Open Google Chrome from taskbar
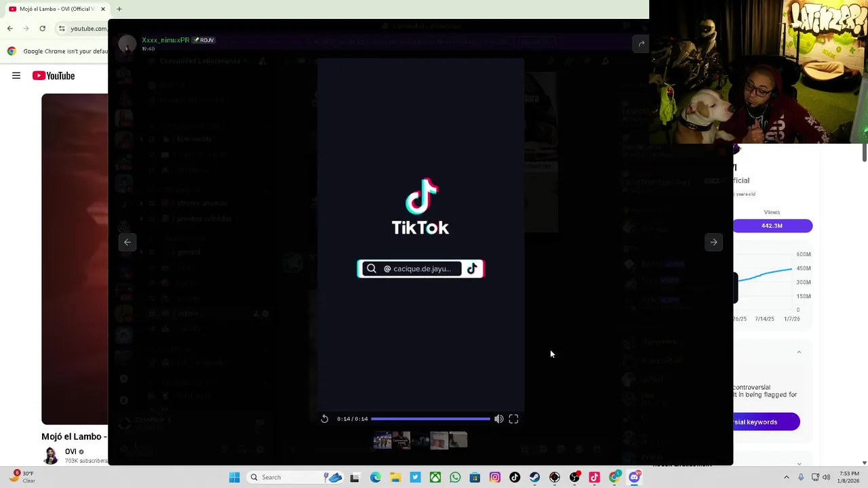This screenshot has height=488, width=868. pos(614,477)
